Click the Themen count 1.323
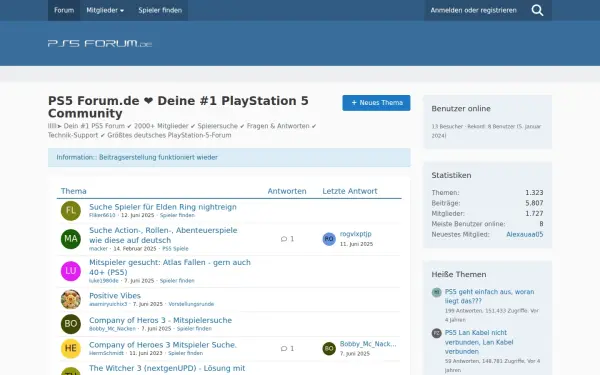 pyautogui.click(x=534, y=193)
